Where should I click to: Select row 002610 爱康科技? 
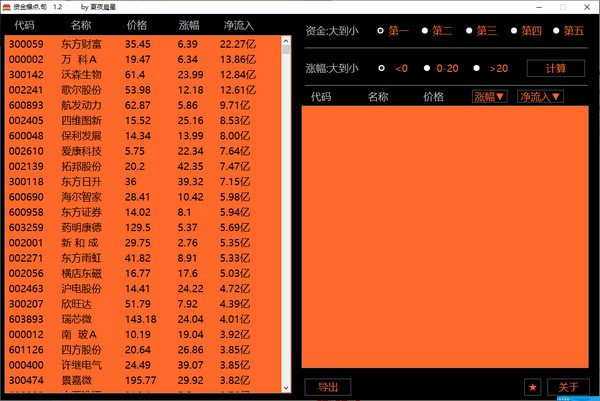[x=143, y=151]
